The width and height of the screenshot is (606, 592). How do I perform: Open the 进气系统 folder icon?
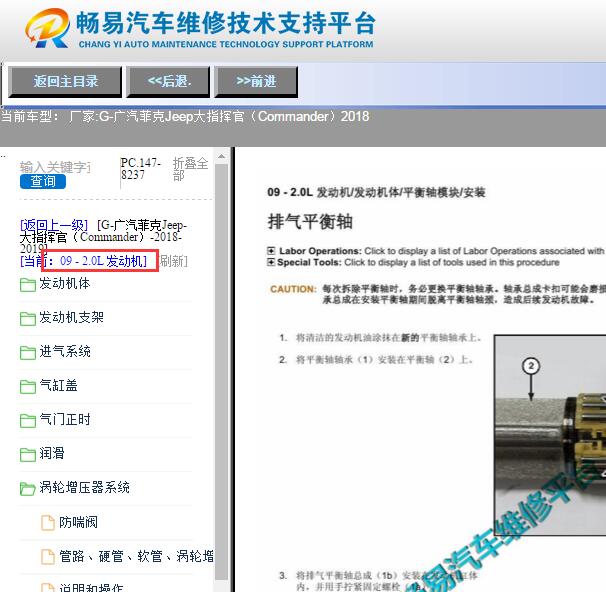[28, 352]
